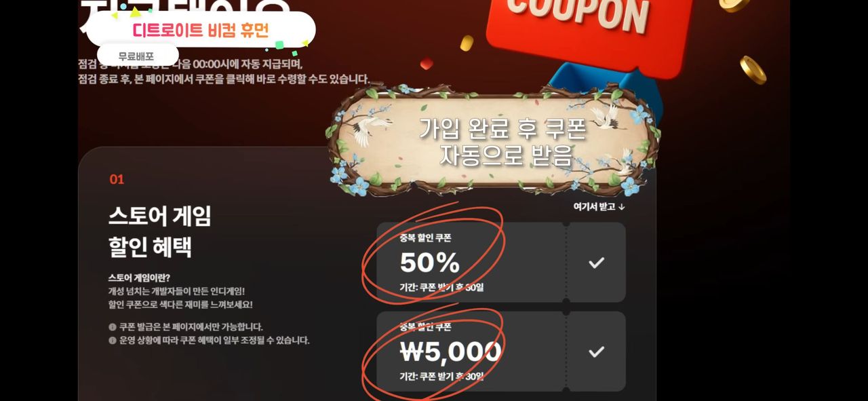Viewport: 868px width, 401px height.
Task: Click the gold coin near top-right corner
Action: pos(735,5)
